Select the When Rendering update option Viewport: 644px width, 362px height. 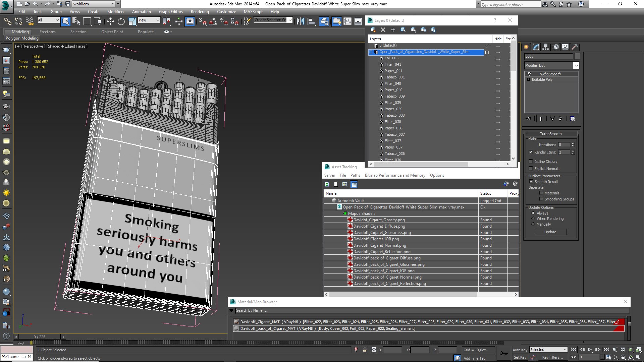pyautogui.click(x=533, y=219)
